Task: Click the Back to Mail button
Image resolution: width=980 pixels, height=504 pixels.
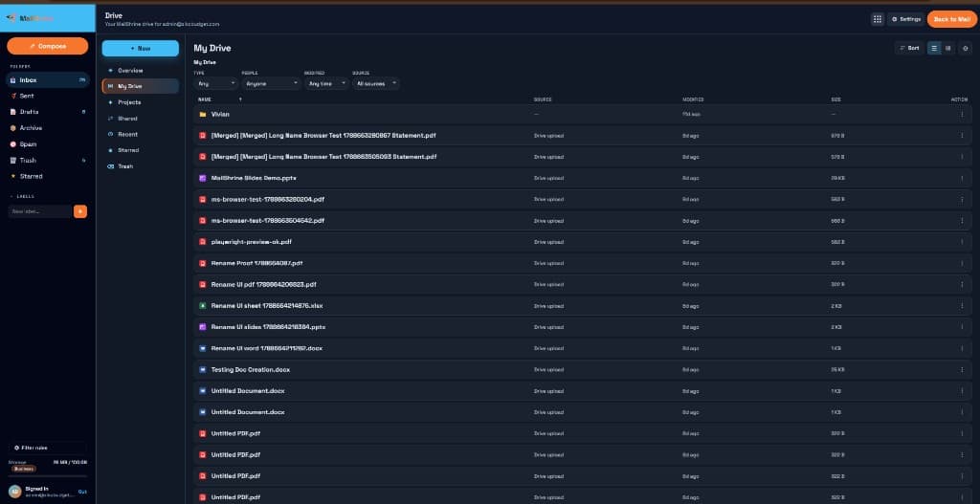Action: click(x=952, y=19)
